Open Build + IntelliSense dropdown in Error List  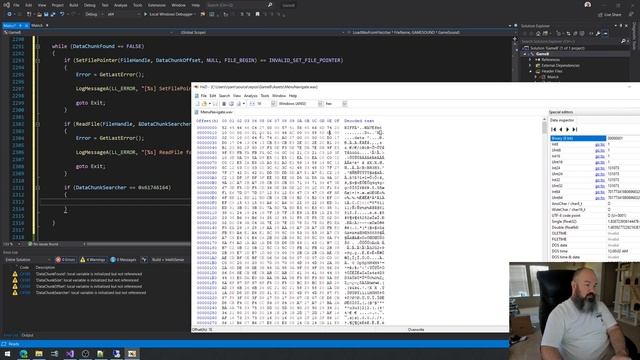click(171, 260)
